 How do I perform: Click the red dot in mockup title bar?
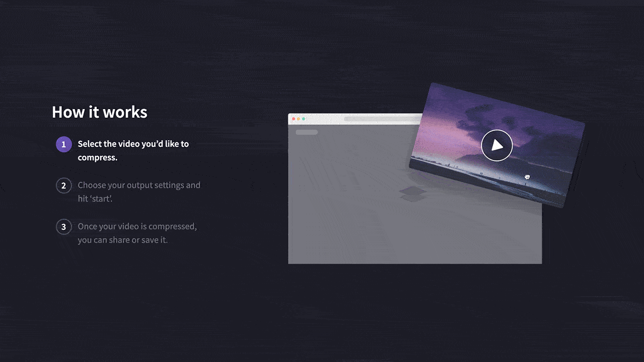tap(294, 119)
